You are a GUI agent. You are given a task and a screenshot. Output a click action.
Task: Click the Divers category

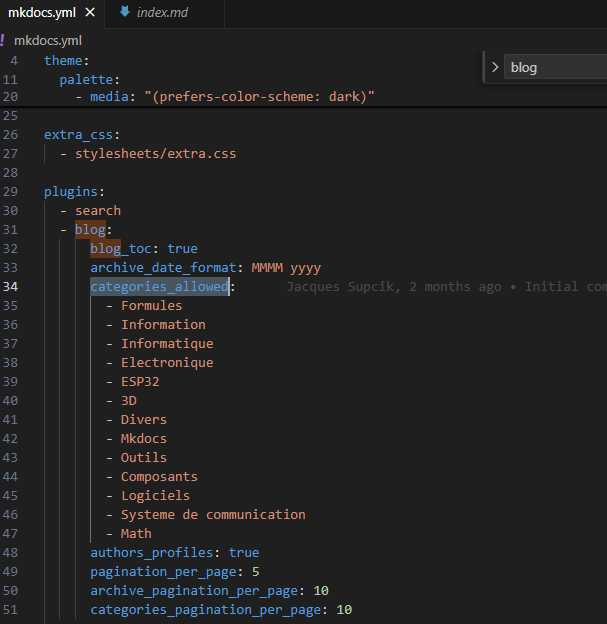pyautogui.click(x=144, y=419)
